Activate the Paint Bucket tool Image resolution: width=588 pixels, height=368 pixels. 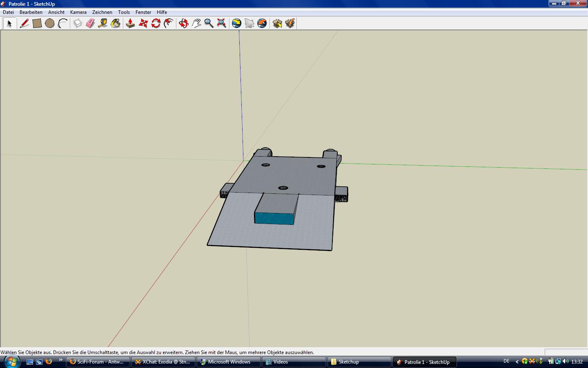(x=116, y=23)
